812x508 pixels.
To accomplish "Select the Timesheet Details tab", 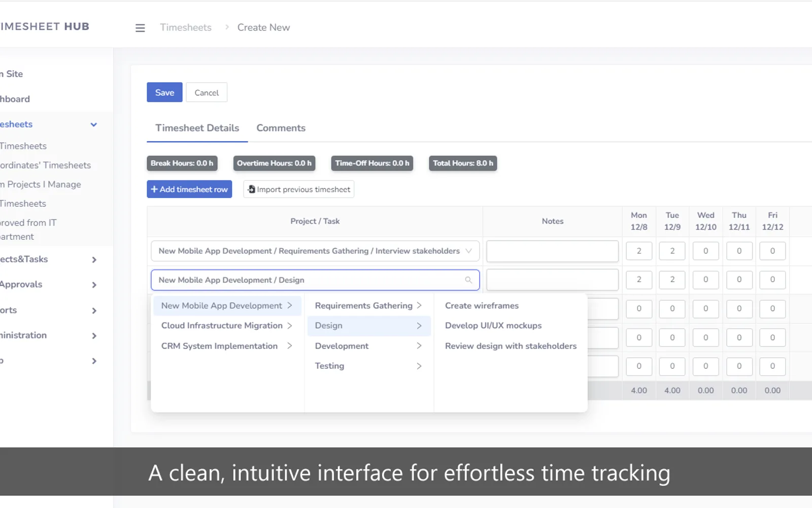I will pos(197,128).
